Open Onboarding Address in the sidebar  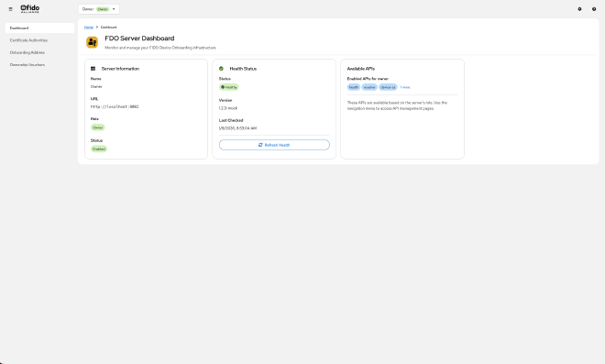coord(39,52)
